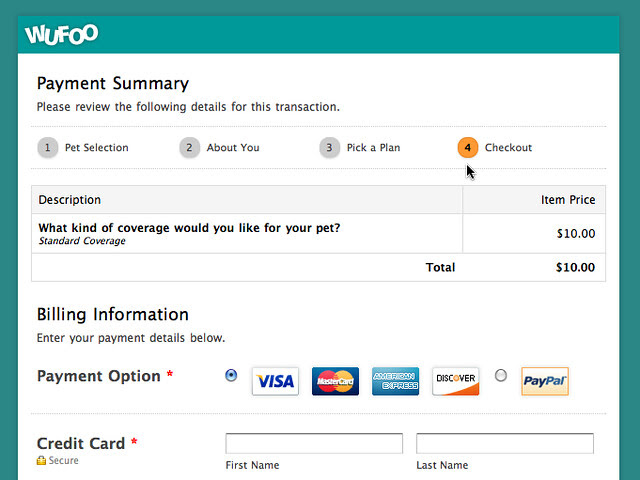
Task: Click the orange step 4 circle
Action: pos(468,147)
